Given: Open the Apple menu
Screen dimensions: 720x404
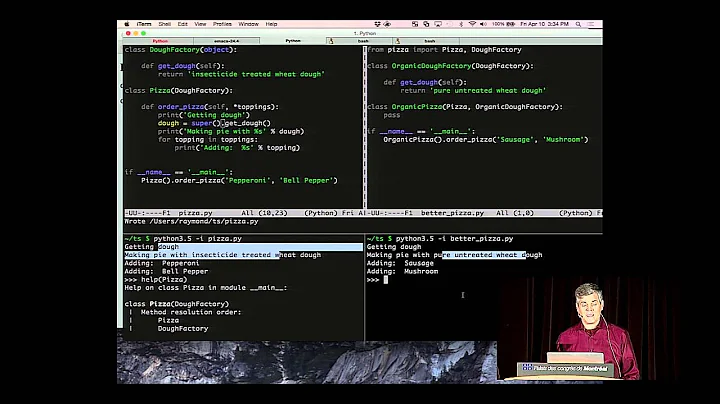Looking at the screenshot, I should coord(127,24).
